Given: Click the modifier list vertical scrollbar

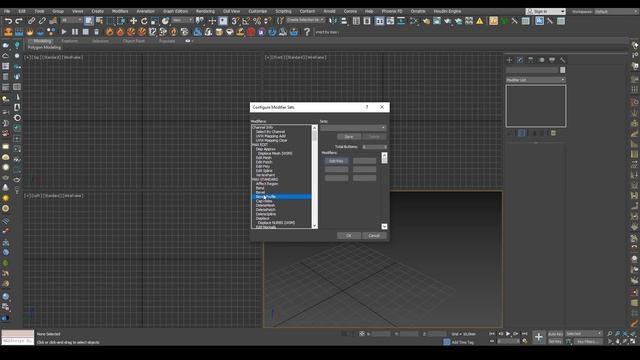Looking at the screenshot, I should (x=314, y=177).
